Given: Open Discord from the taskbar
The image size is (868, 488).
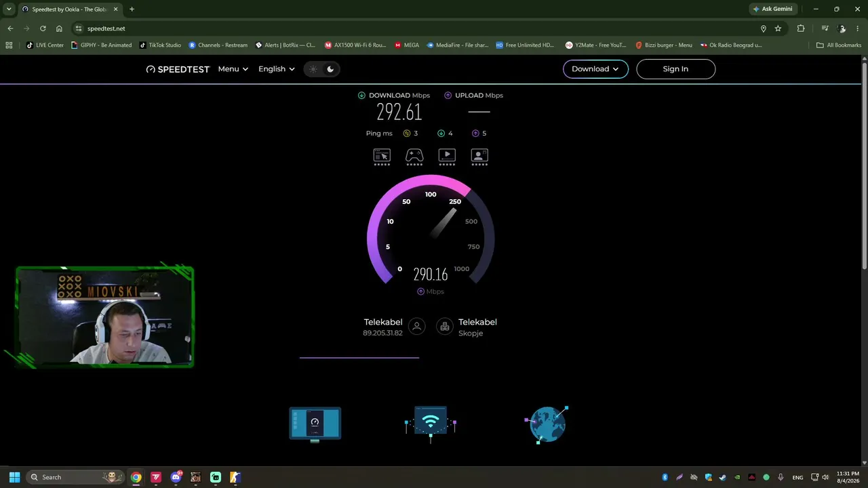Looking at the screenshot, I should (x=176, y=477).
